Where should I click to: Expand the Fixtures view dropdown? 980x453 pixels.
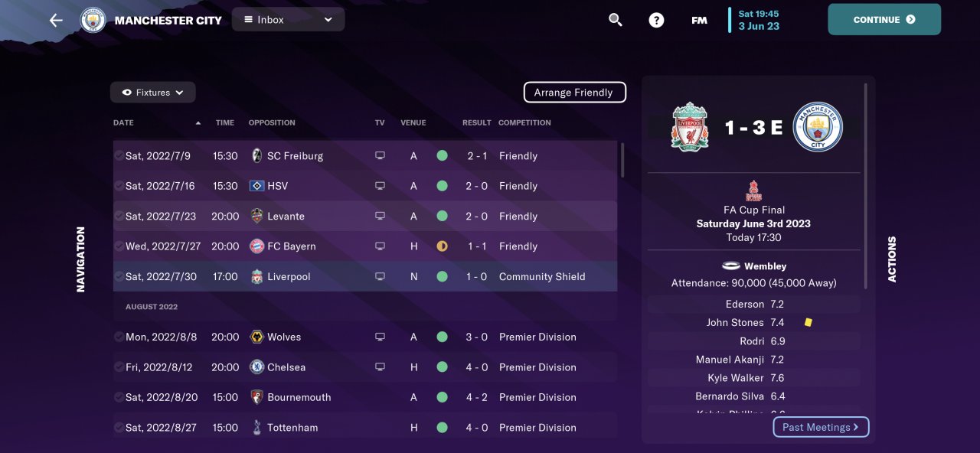153,93
